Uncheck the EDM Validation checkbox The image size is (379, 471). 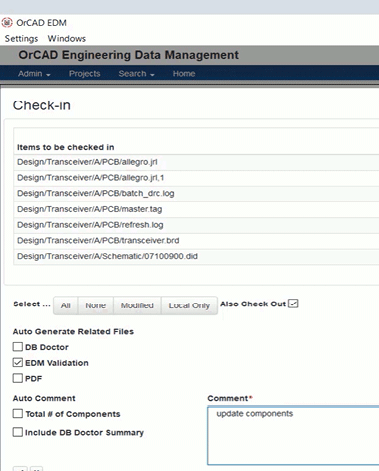[18, 362]
